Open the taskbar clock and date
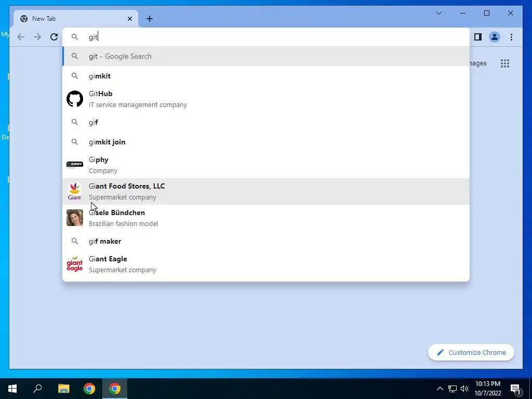Viewport: 532px width, 399px height. point(487,389)
